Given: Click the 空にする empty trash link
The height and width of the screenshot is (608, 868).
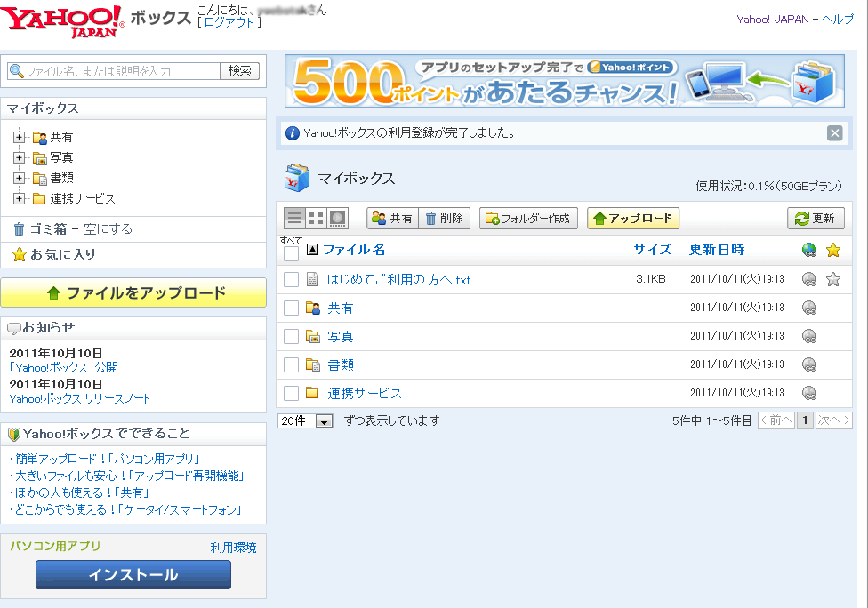Looking at the screenshot, I should [108, 228].
